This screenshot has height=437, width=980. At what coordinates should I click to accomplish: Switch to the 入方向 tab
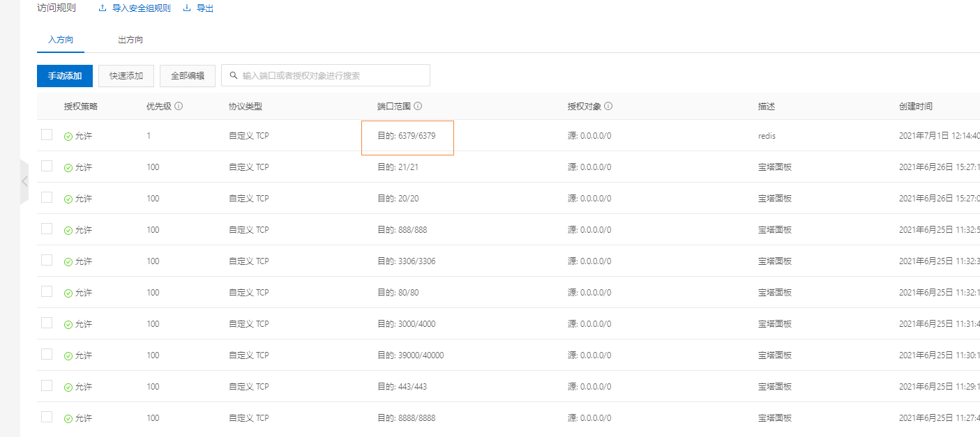[x=61, y=40]
